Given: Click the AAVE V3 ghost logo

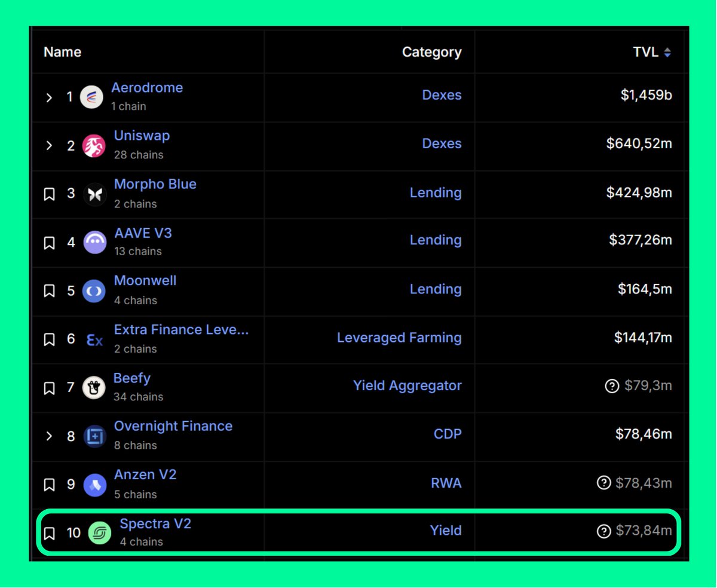Looking at the screenshot, I should [94, 243].
